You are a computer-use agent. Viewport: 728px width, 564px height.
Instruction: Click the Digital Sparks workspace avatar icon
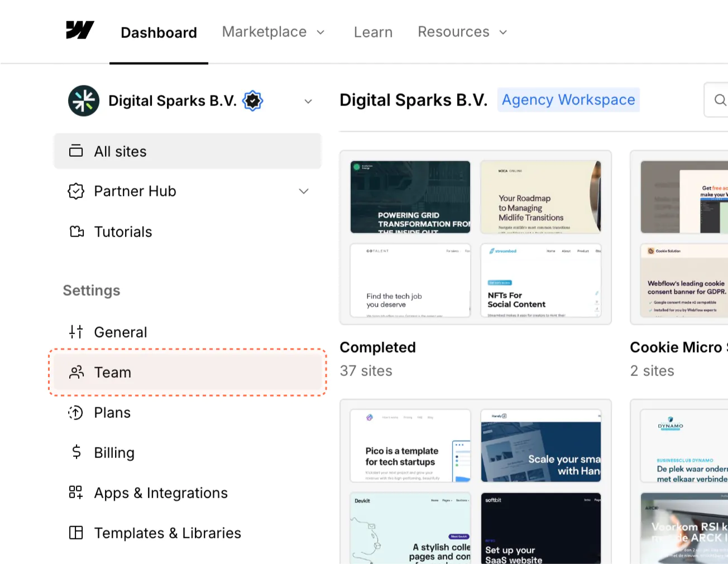(x=84, y=101)
